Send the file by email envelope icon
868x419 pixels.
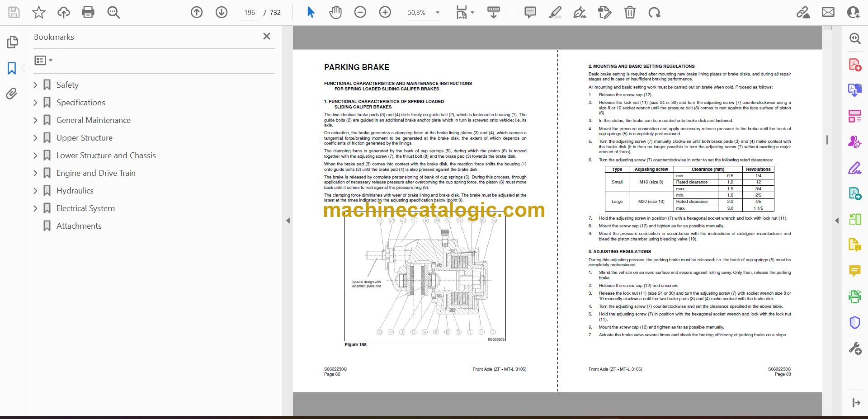pyautogui.click(x=828, y=12)
